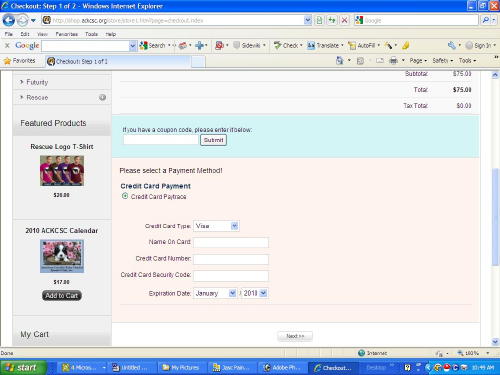
Task: Click the Translate toolbar button
Action: pyautogui.click(x=323, y=45)
